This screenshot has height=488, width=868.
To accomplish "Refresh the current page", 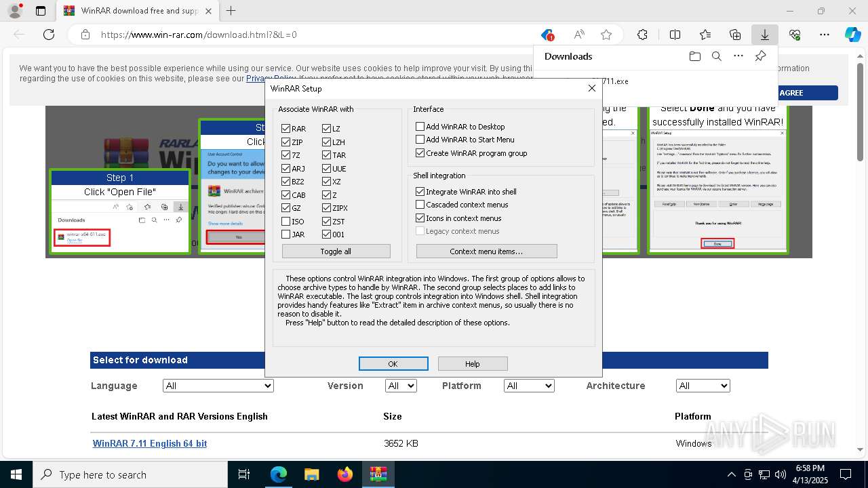I will click(49, 35).
